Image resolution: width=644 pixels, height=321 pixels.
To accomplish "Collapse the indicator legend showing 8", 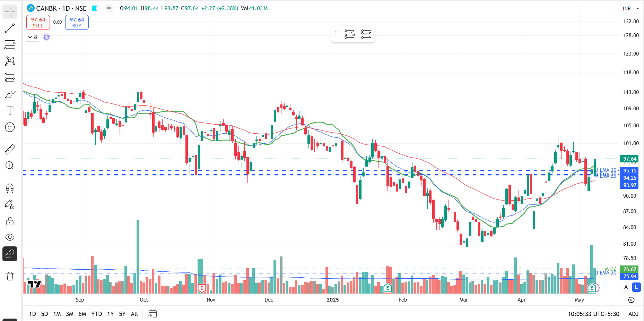I will click(33, 37).
